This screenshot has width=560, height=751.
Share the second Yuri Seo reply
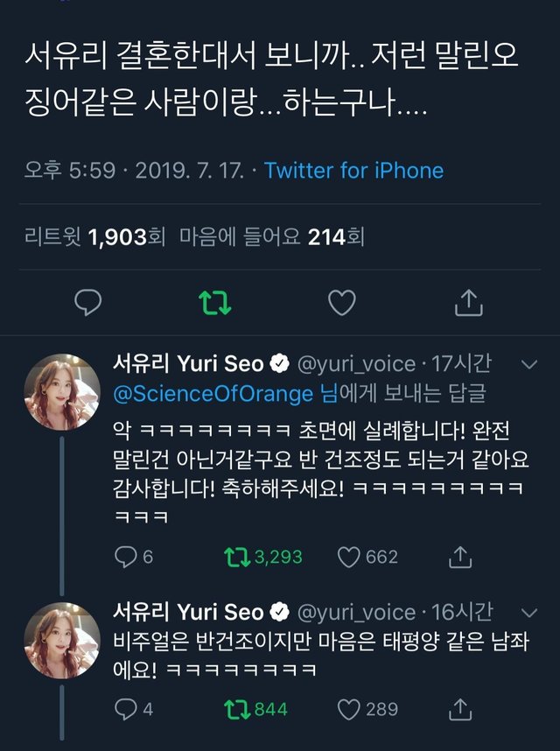pyautogui.click(x=459, y=709)
